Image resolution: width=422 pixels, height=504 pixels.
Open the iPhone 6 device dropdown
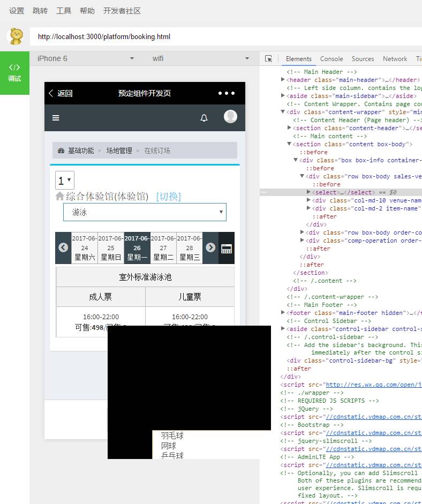click(x=86, y=58)
